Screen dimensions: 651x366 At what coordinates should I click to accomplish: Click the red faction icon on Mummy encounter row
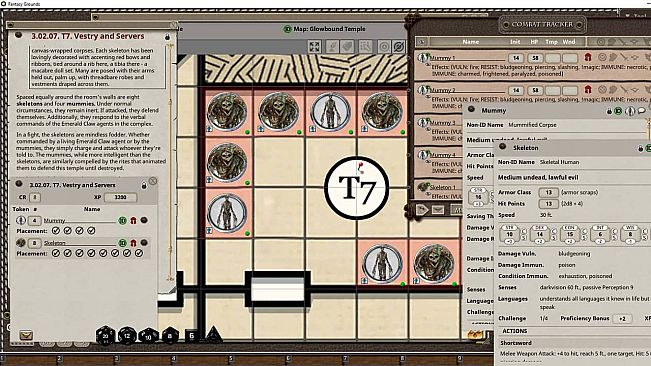[x=133, y=220]
